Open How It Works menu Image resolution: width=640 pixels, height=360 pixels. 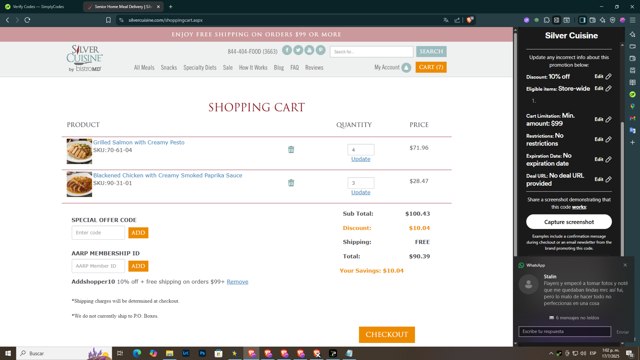[x=253, y=67]
